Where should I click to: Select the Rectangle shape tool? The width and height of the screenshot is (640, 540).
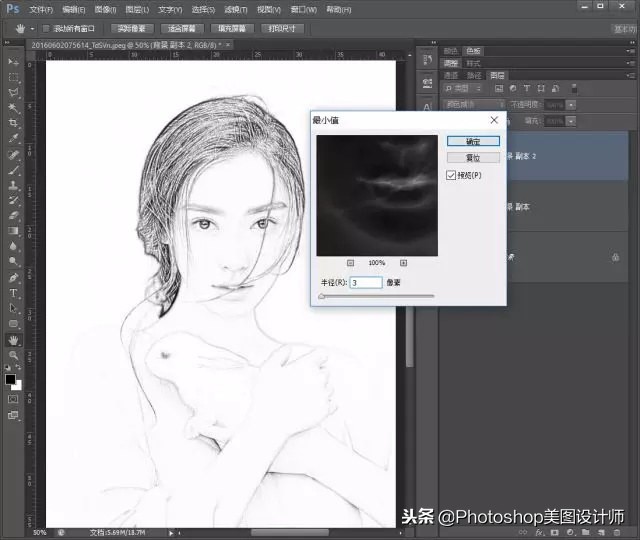13,324
